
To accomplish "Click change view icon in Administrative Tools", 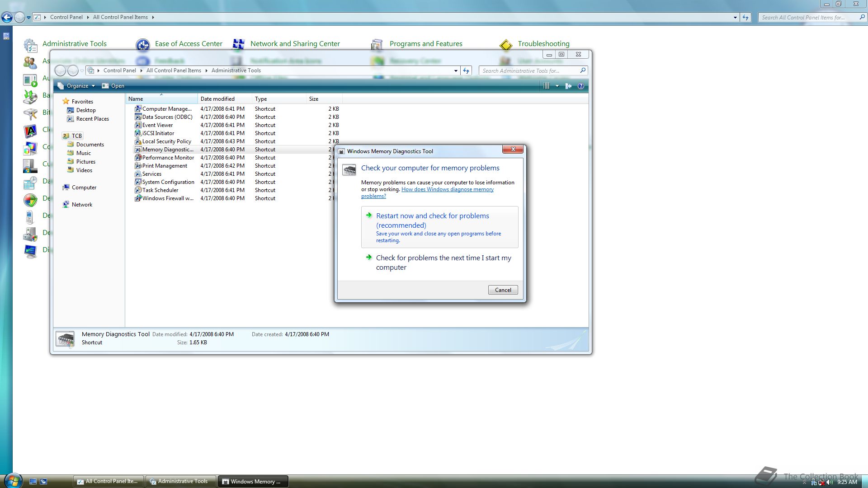I will point(546,86).
